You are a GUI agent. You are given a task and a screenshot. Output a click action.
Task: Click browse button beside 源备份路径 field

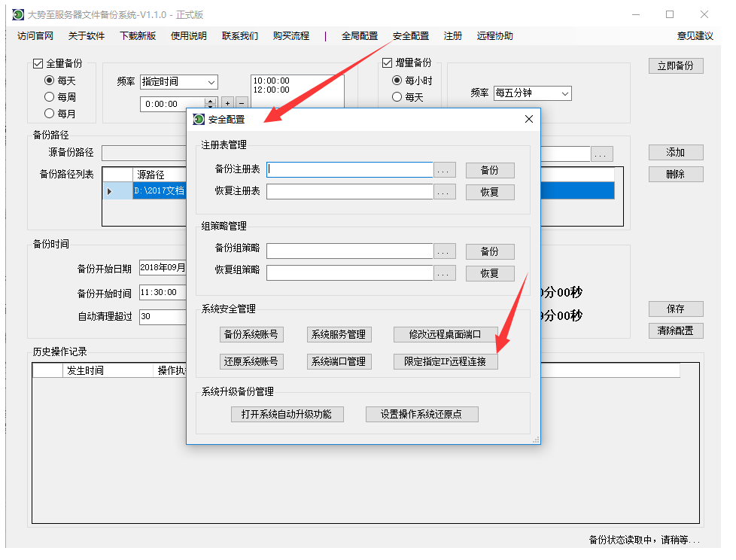click(601, 154)
